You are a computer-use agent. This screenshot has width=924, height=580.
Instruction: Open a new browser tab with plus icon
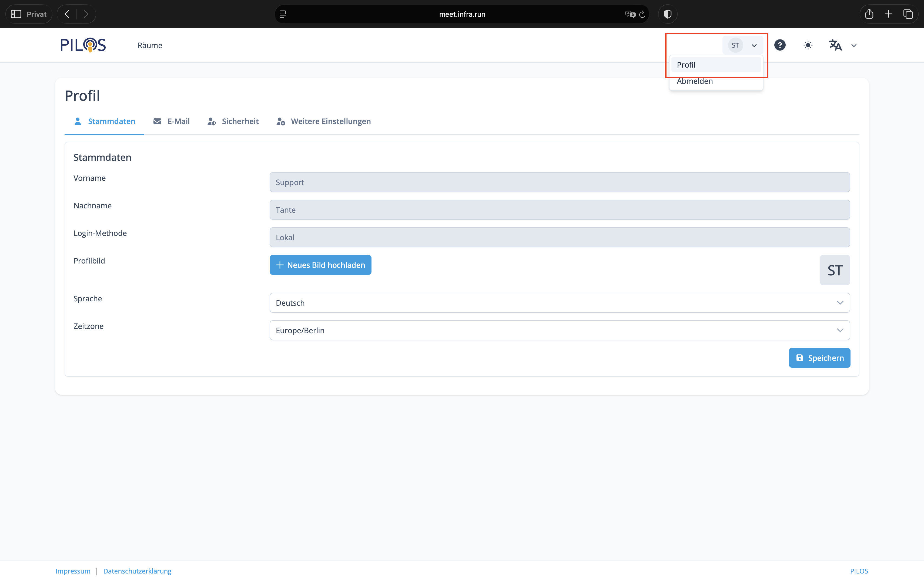(x=888, y=14)
